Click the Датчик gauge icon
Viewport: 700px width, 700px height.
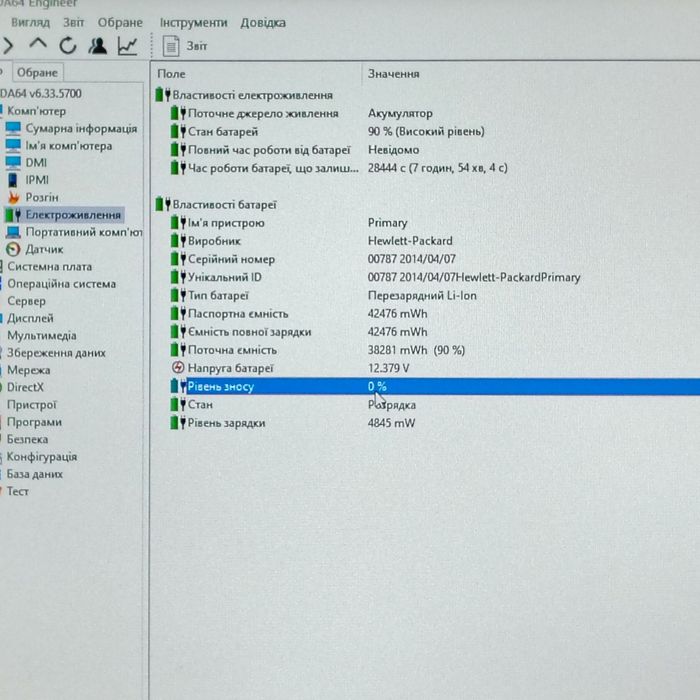[13, 249]
